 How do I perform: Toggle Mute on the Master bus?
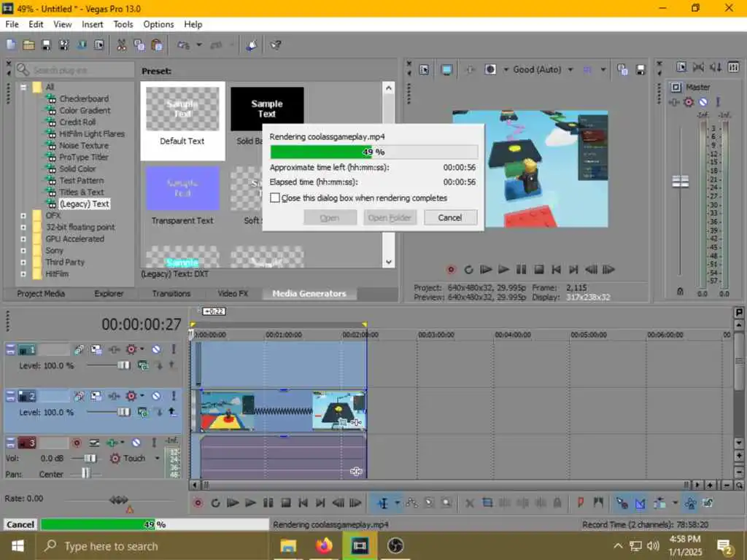click(x=703, y=102)
